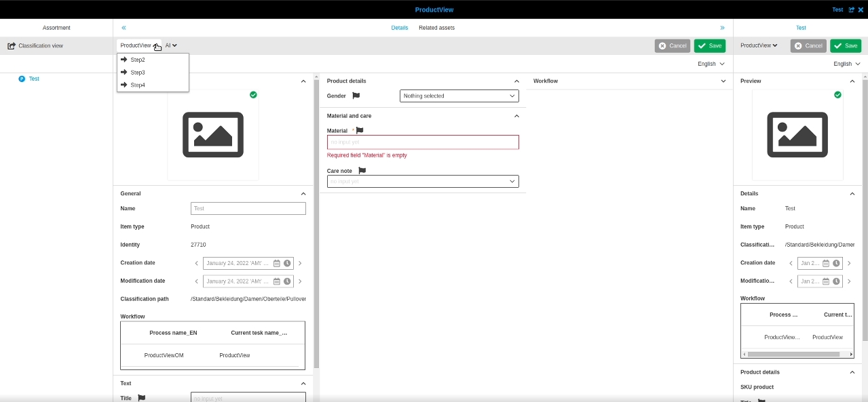Collapse the Material and care section

(x=516, y=116)
